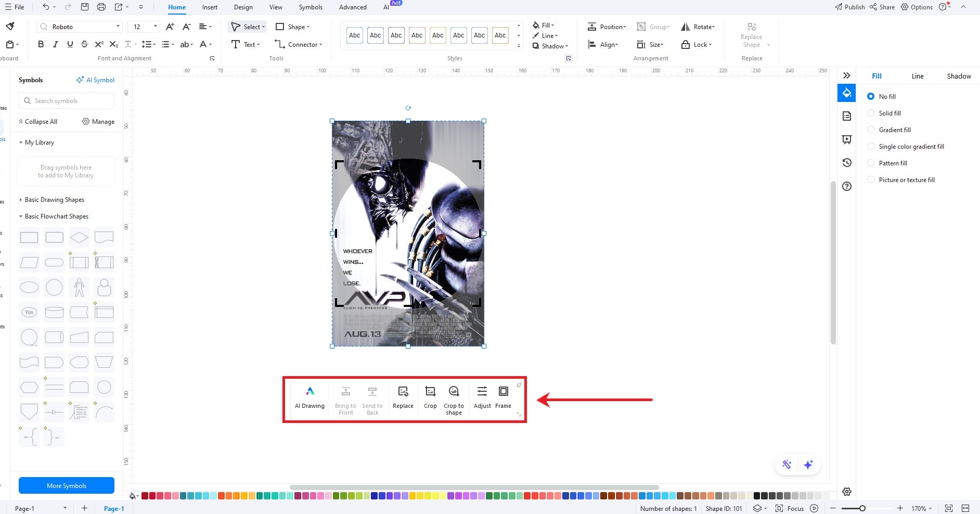Screen dimensions: 980x514
Task: Select the Solid fill radio button
Action: [871, 113]
